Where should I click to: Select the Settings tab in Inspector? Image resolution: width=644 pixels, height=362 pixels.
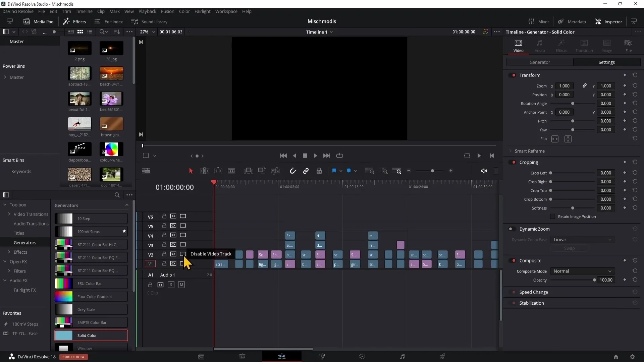tap(606, 62)
